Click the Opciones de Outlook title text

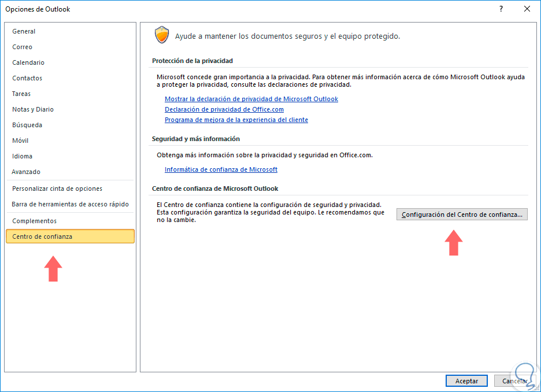[x=38, y=9]
